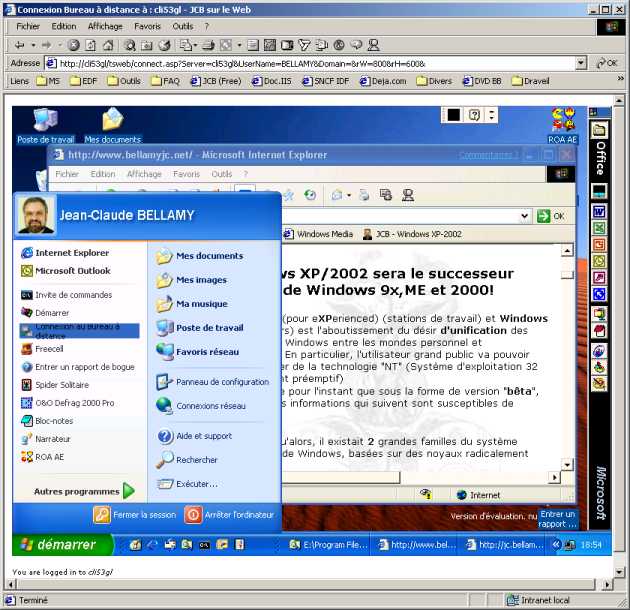The width and height of the screenshot is (630, 610).
Task: Open the Exécuter… dialog
Action: (187, 484)
